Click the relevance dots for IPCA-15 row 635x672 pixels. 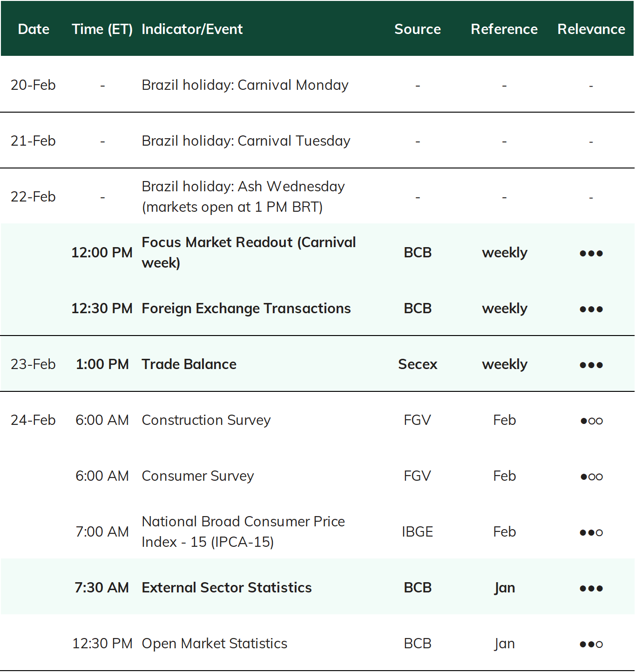click(591, 533)
